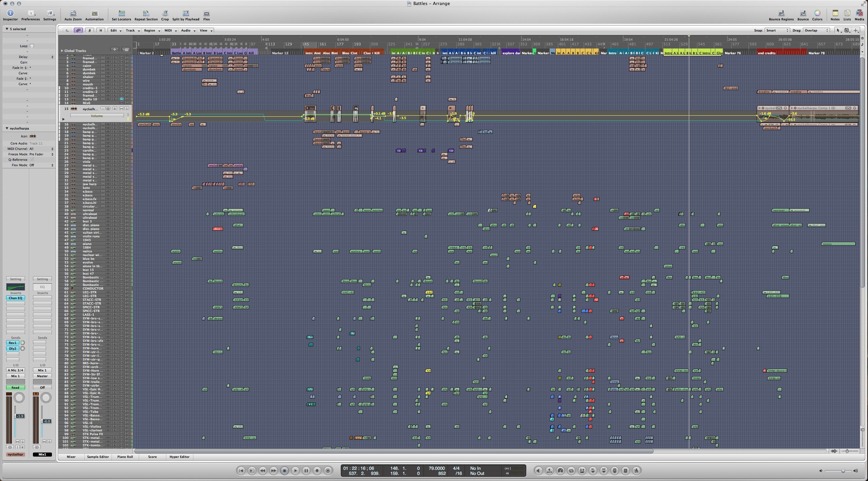
Task: Open the Track local menu
Action: coord(133,31)
